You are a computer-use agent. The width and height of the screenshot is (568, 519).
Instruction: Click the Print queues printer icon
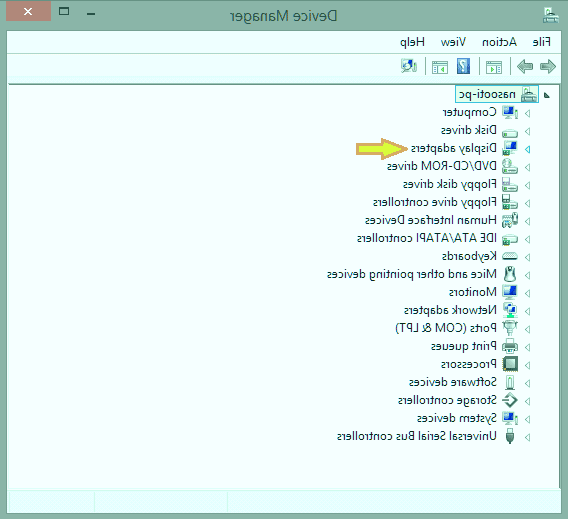pyautogui.click(x=510, y=346)
